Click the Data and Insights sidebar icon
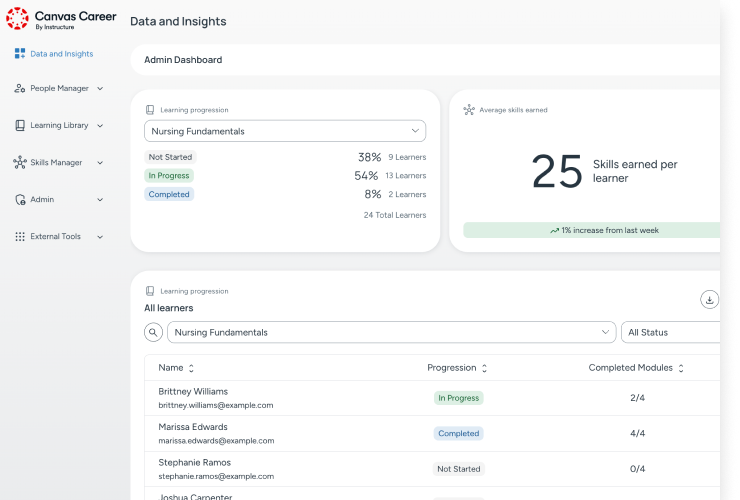 (20, 54)
